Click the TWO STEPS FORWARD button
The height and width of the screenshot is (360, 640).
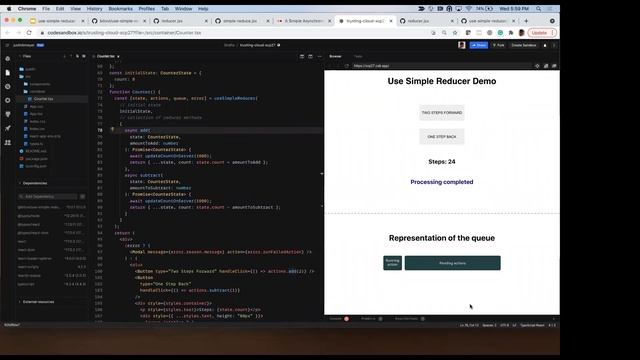tap(442, 113)
